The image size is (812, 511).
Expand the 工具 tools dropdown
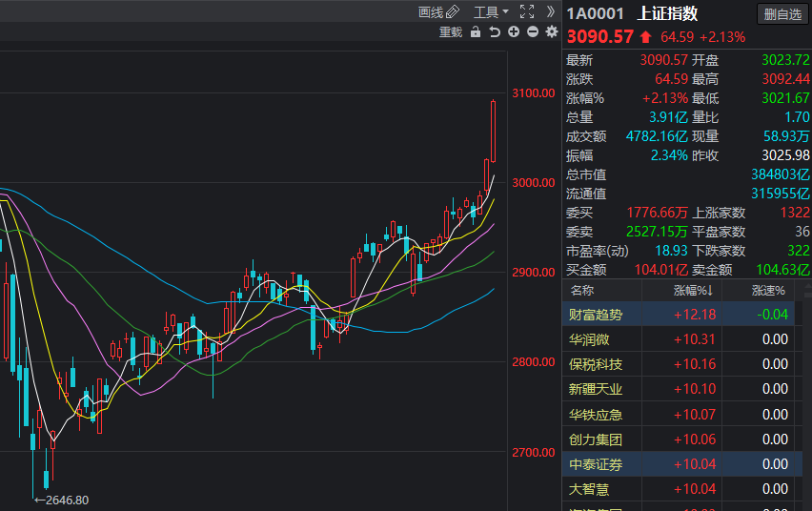pyautogui.click(x=491, y=12)
